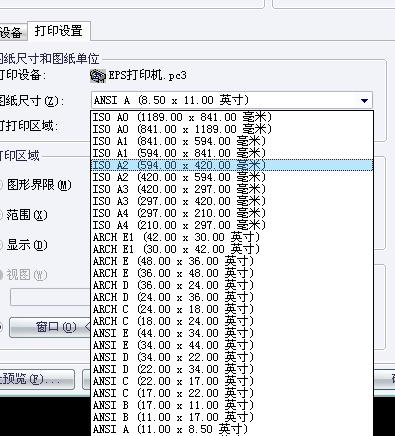Choose ISO A4 210.00 x 297.00 毫米
This screenshot has width=395, height=436.
pos(232,225)
